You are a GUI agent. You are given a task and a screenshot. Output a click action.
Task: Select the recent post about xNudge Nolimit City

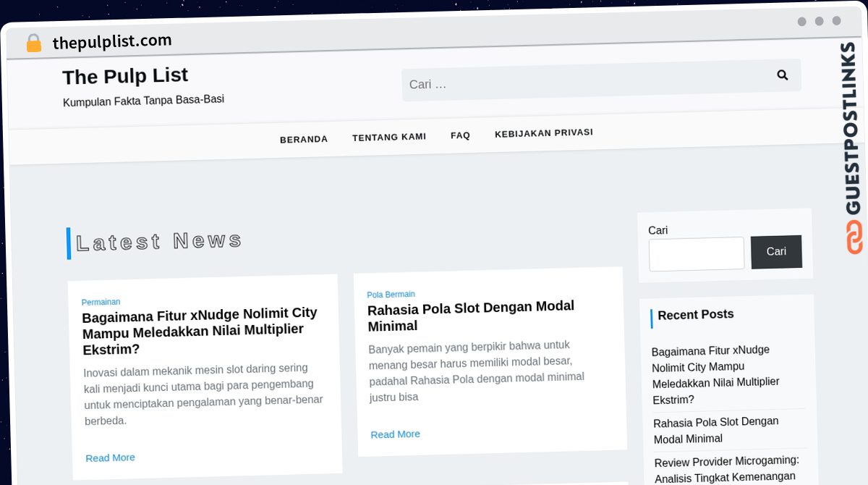point(716,374)
